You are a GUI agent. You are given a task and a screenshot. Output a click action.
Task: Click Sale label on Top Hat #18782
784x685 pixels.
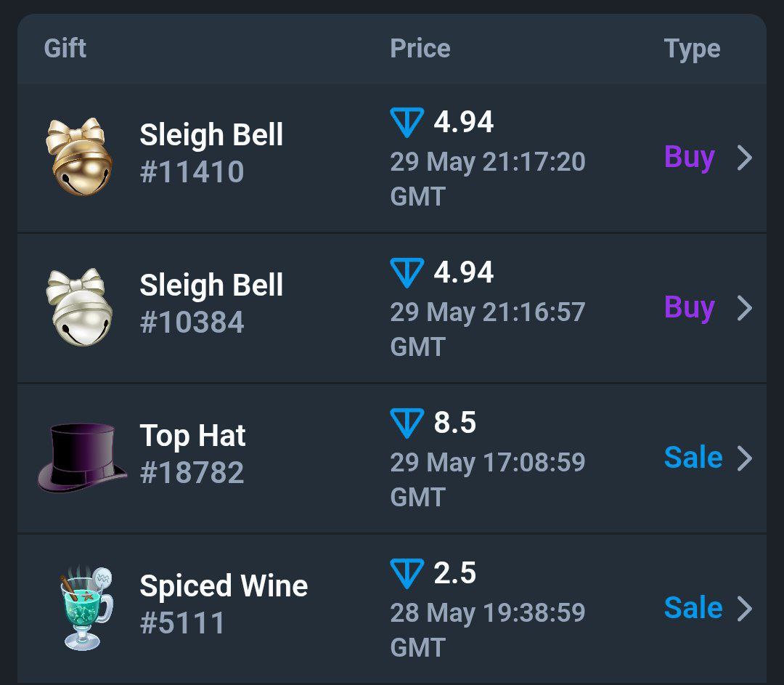point(693,458)
